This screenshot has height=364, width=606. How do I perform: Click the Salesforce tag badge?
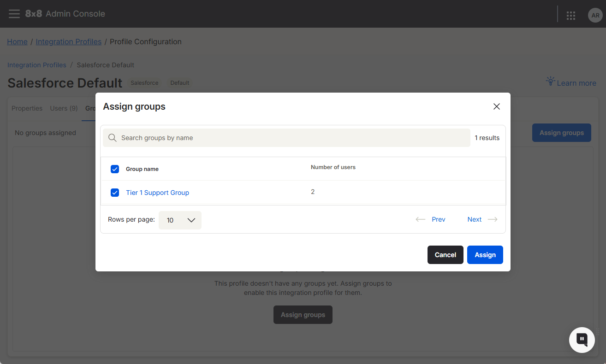[144, 83]
